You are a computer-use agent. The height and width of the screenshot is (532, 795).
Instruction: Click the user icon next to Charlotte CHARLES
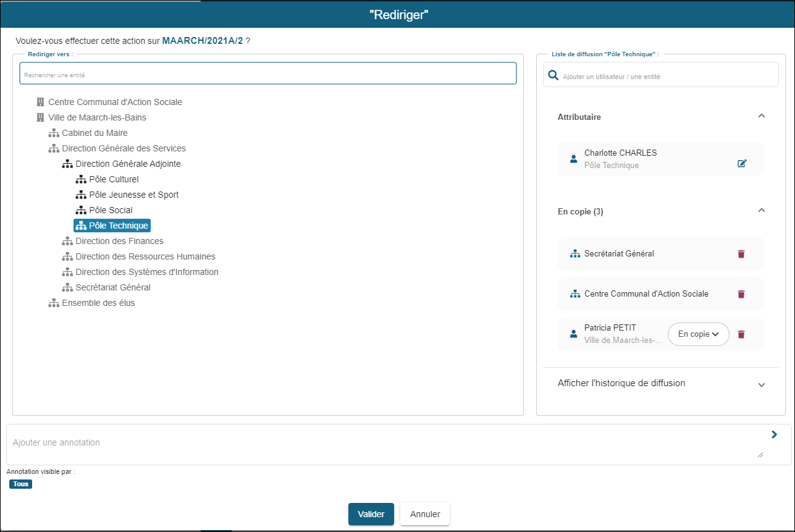(x=573, y=159)
